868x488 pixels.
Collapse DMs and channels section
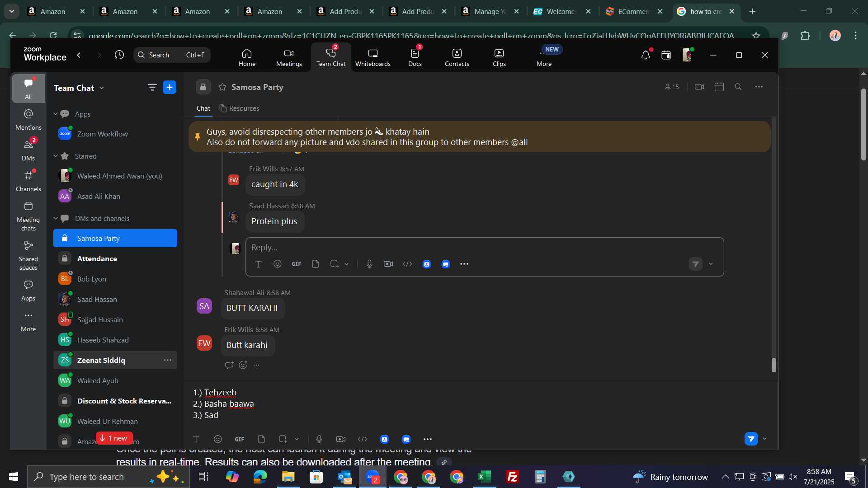coord(56,219)
